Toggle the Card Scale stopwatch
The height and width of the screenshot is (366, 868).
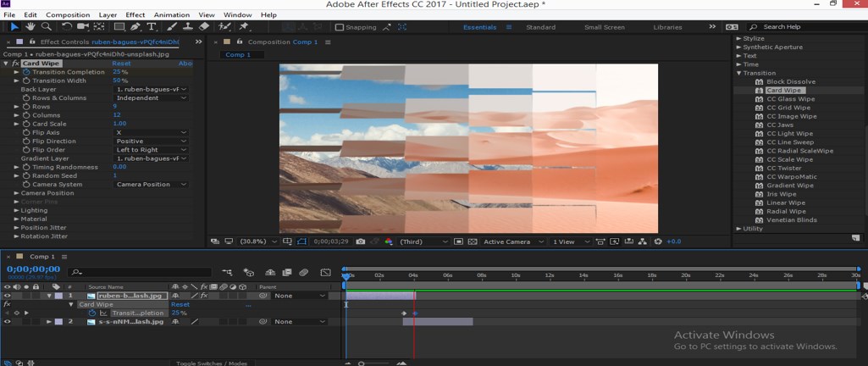[26, 124]
